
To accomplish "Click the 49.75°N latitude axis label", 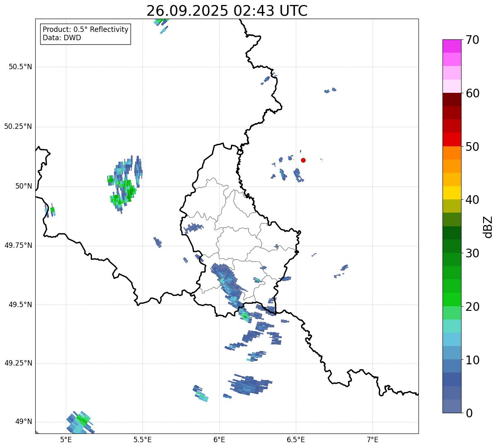I will point(18,245).
